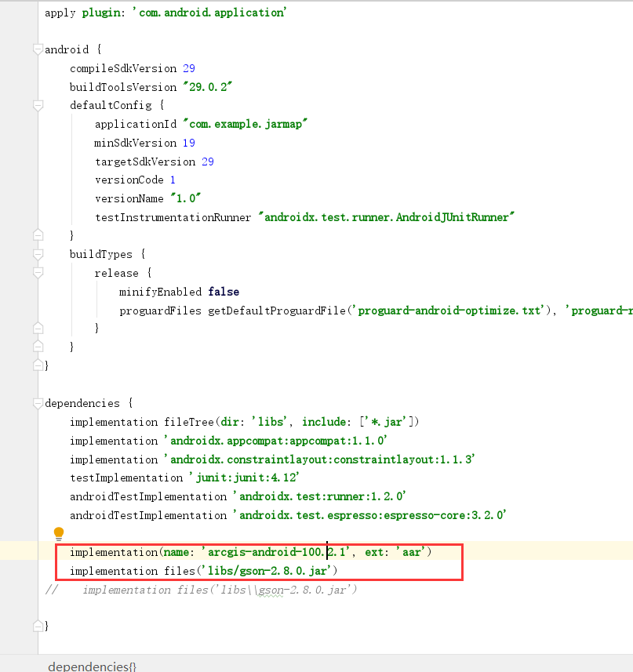The width and height of the screenshot is (633, 672).
Task: Place cursor on compileSdkVersion value 29
Action: click(189, 68)
